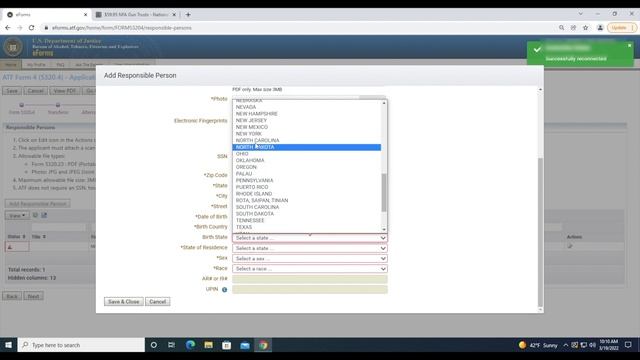Select NEW YORK in the state list
Viewport: 640px width, 360px height.
307,133
